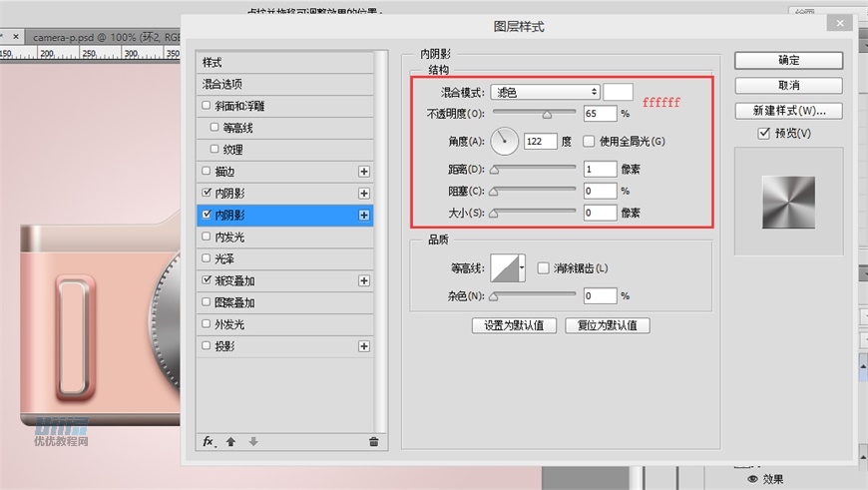Click 不透明度 value field showing 65
This screenshot has width=868, height=490.
pyautogui.click(x=600, y=114)
